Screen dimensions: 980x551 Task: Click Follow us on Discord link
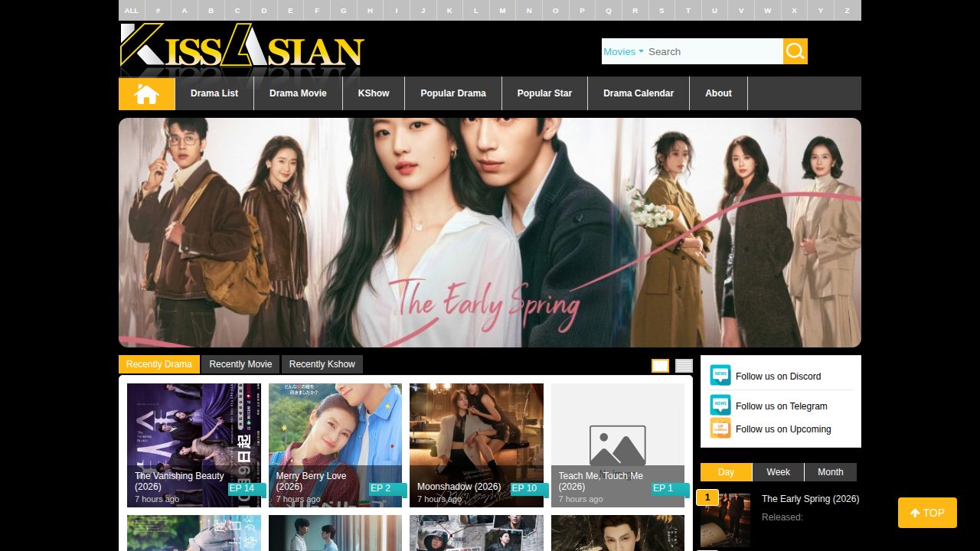tap(778, 377)
